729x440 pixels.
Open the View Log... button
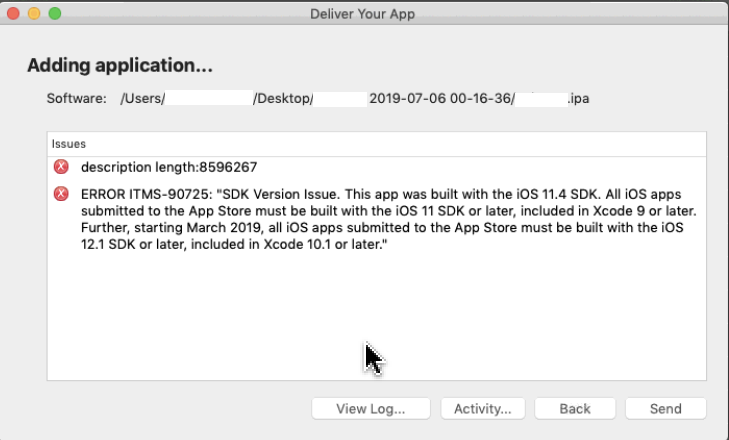(x=371, y=408)
